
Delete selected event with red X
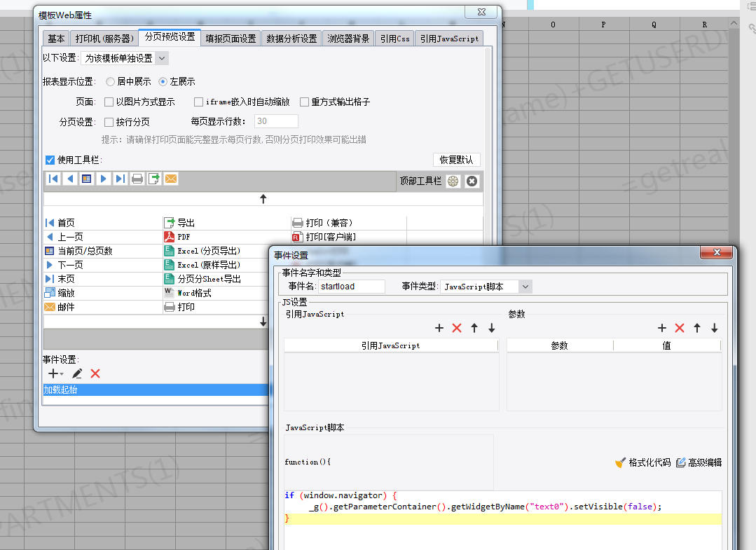[95, 373]
